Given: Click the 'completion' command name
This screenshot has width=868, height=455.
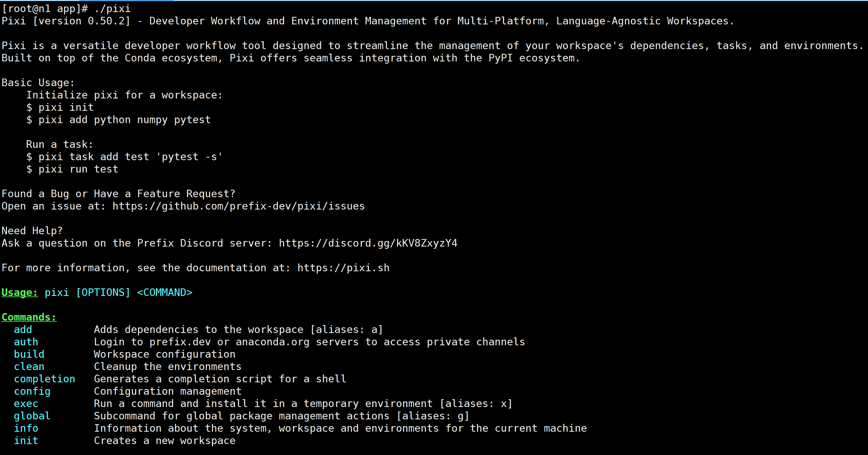Looking at the screenshot, I should (45, 379).
